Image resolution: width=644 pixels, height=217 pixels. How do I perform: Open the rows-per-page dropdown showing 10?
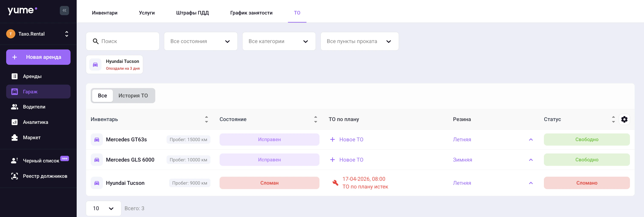coord(103,208)
